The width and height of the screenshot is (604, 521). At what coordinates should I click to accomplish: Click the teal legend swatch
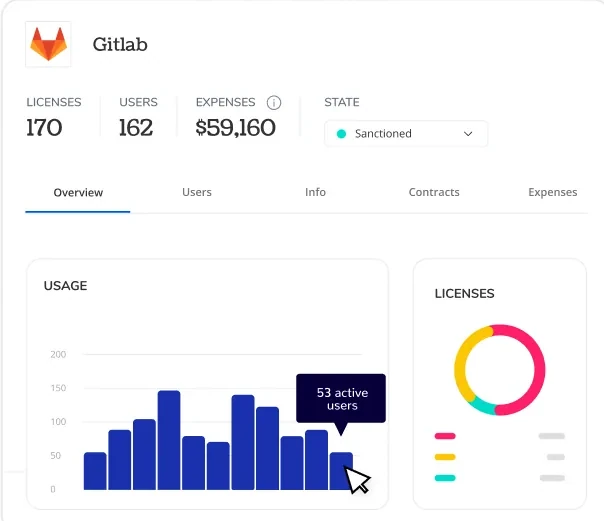pyautogui.click(x=445, y=478)
